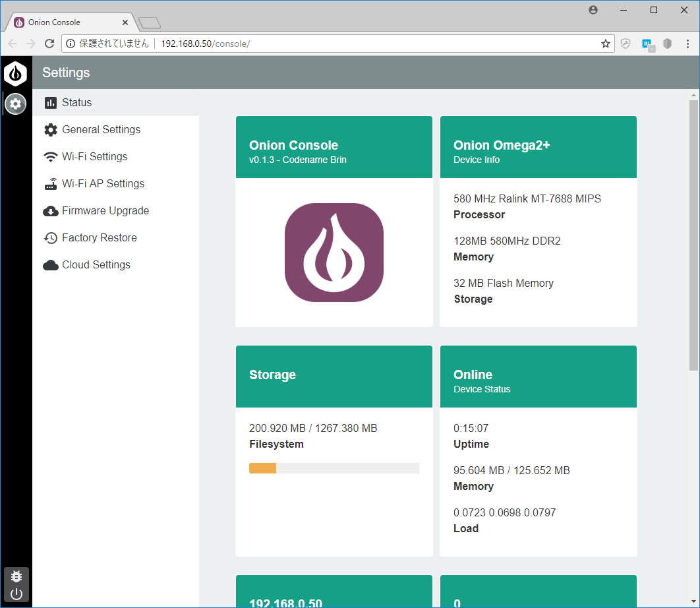Click the Firmware Upgrade cloud download icon

[51, 211]
